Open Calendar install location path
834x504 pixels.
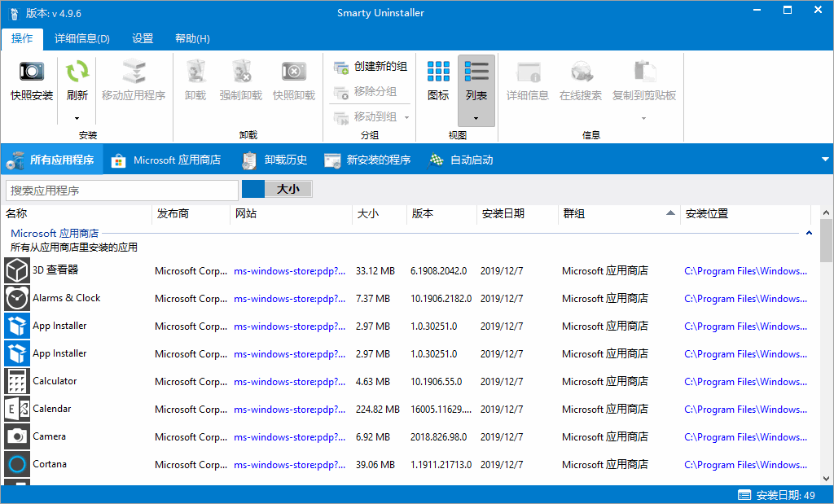[746, 409]
